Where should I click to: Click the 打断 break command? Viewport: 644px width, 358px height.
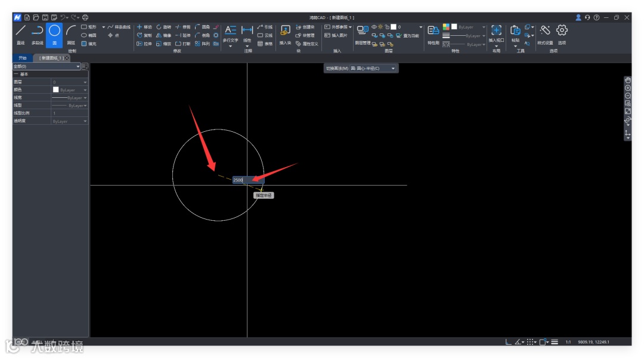[x=183, y=44]
